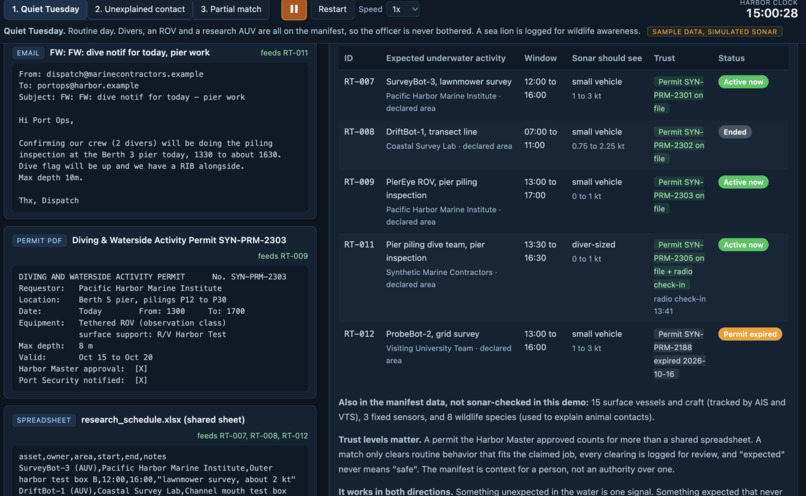Viewport: 806px width, 496px height.
Task: Click the Status column header
Action: point(731,58)
